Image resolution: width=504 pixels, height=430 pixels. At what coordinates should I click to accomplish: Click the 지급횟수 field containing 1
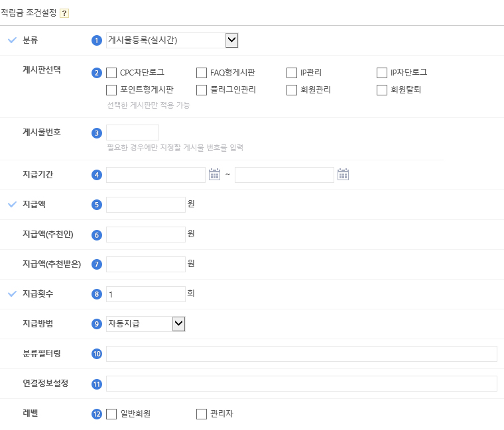tap(145, 294)
